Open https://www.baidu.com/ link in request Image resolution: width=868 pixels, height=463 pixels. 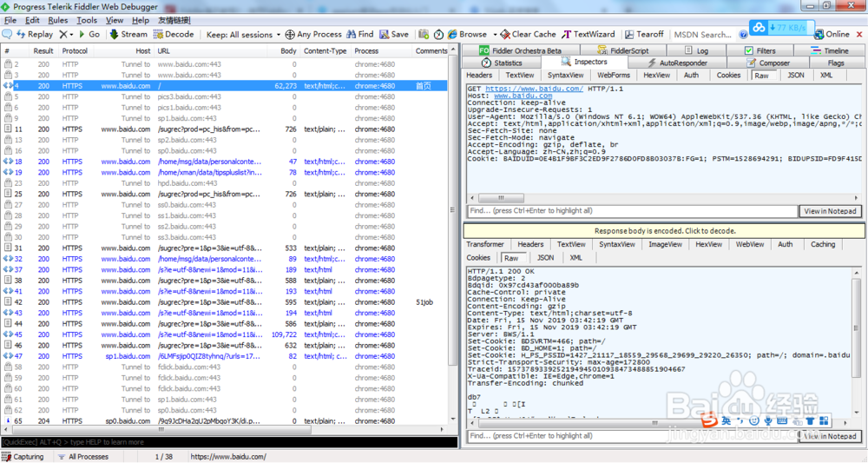click(534, 89)
